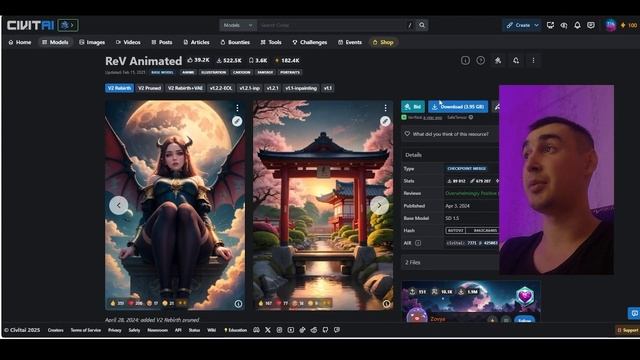Viewport: 640px width, 360px height.
Task: Open options menu on demon girl image
Action: click(237, 108)
